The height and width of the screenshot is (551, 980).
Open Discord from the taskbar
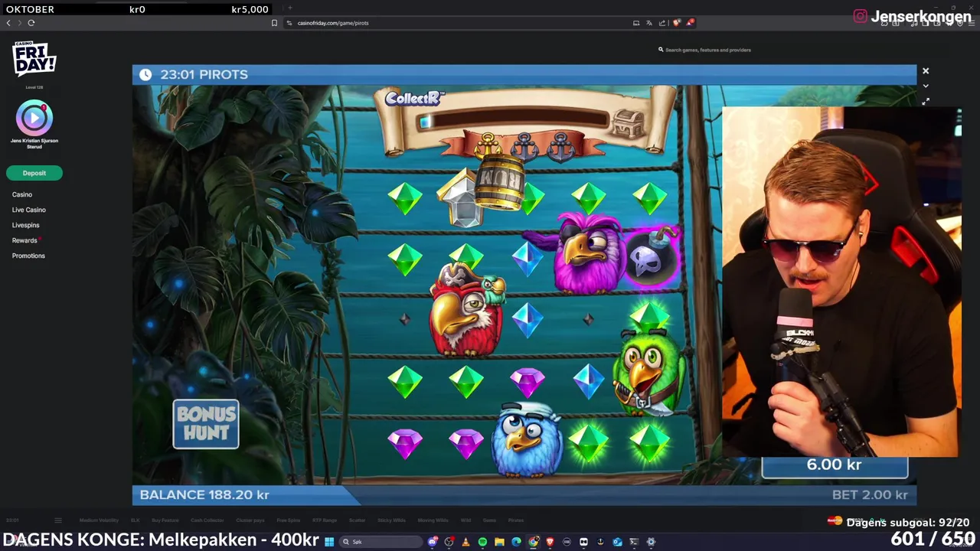(432, 542)
